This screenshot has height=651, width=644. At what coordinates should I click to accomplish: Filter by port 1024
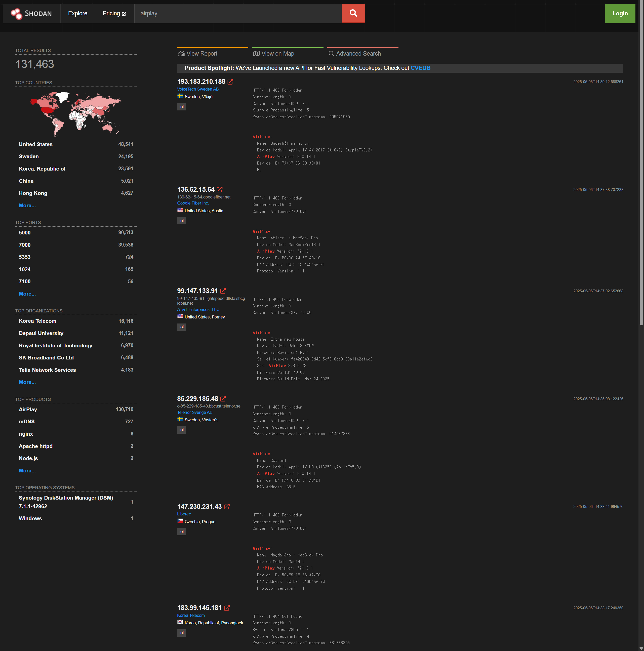pos(76,269)
